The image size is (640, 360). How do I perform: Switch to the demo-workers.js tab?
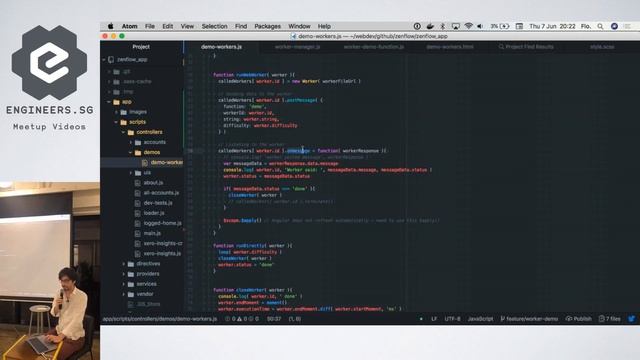pyautogui.click(x=221, y=47)
